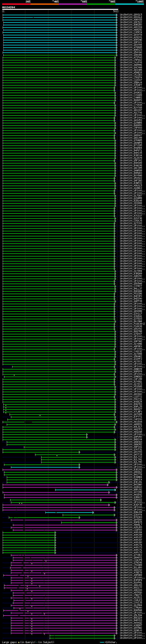The height and width of the screenshot is (644, 146).
Task: Open hit UniRef100_Q5BAJ4
Action: 131,82
